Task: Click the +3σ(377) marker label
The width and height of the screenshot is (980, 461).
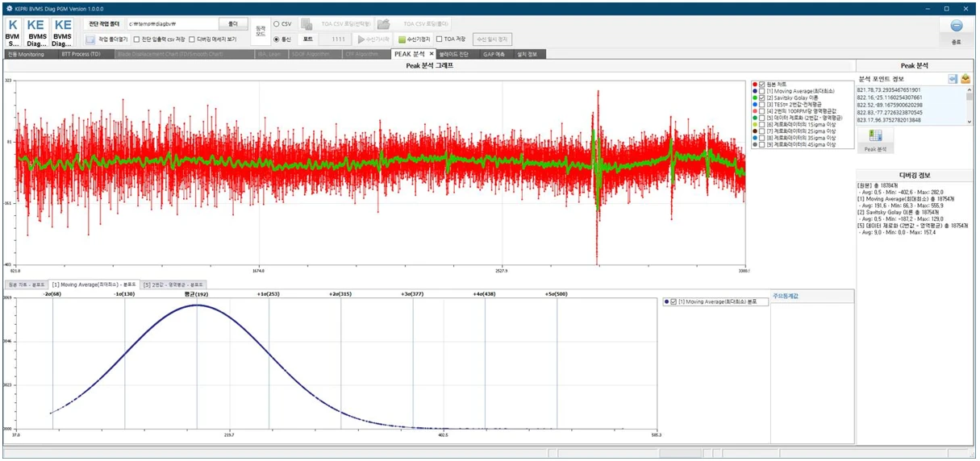Action: [412, 294]
